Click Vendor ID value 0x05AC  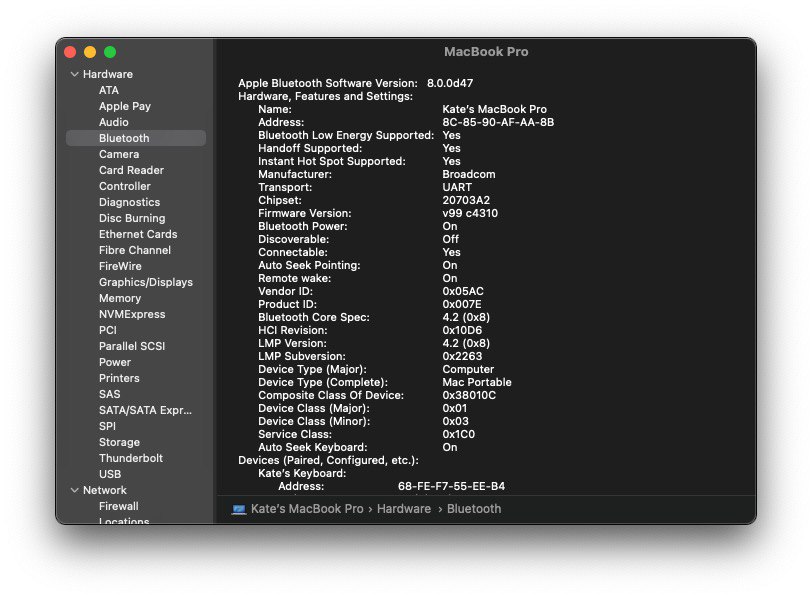point(463,291)
